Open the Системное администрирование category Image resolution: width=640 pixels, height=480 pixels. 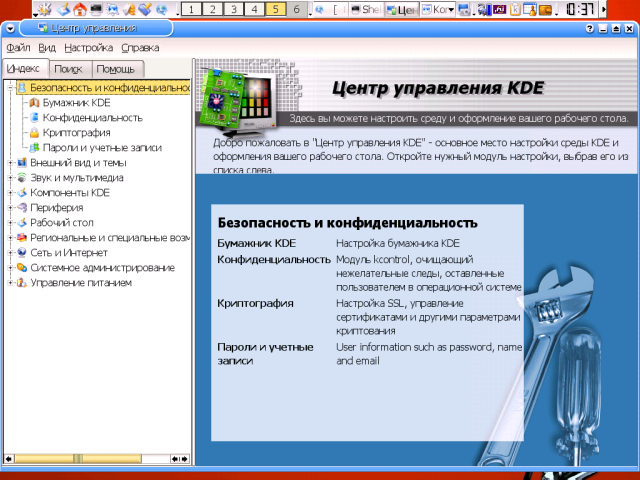(88, 267)
